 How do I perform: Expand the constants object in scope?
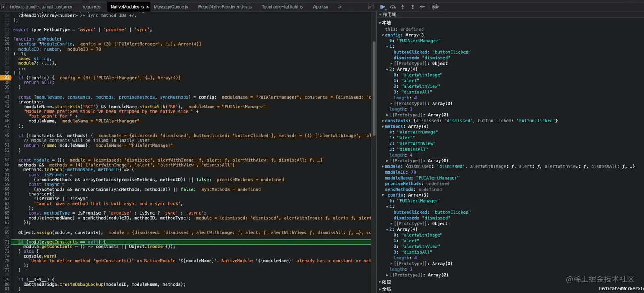coord(383,121)
